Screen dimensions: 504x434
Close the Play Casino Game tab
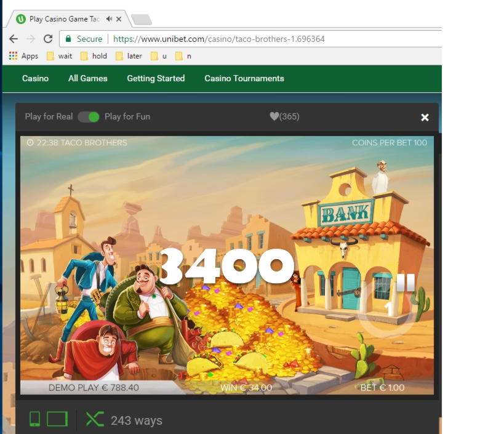[119, 19]
